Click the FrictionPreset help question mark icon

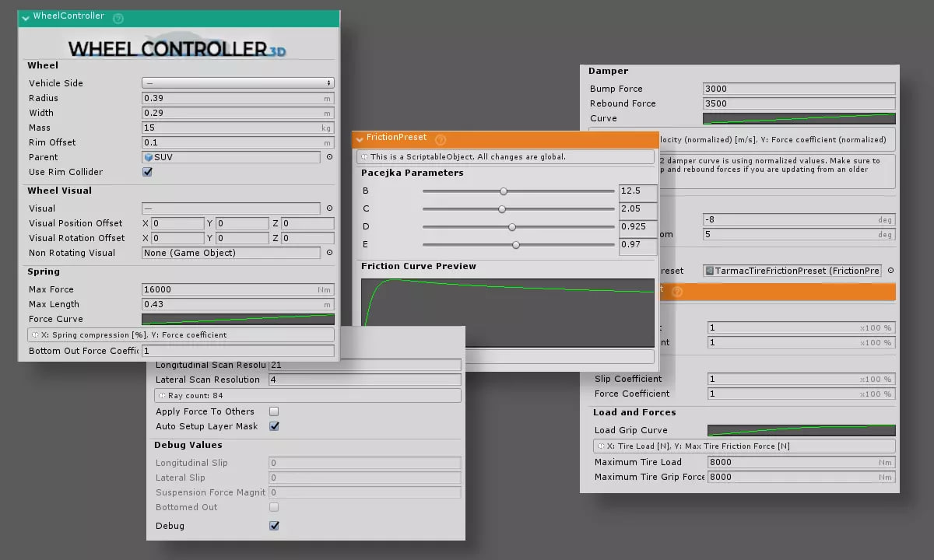click(441, 140)
